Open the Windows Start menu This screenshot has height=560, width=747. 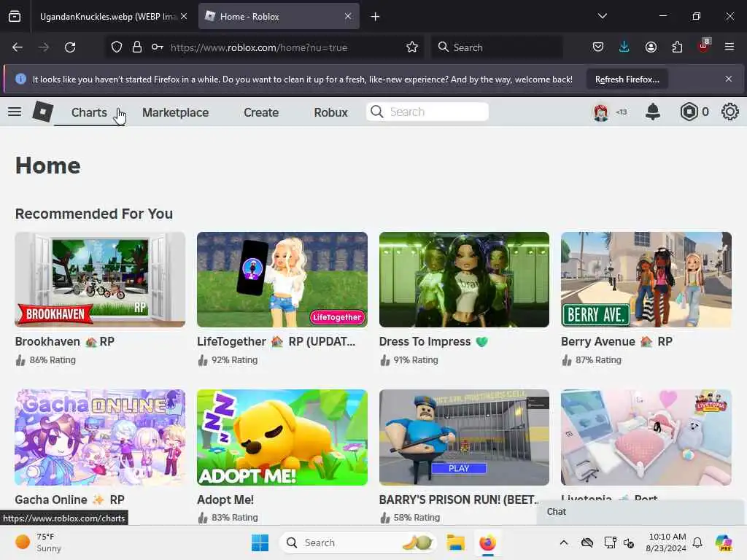[x=260, y=542]
